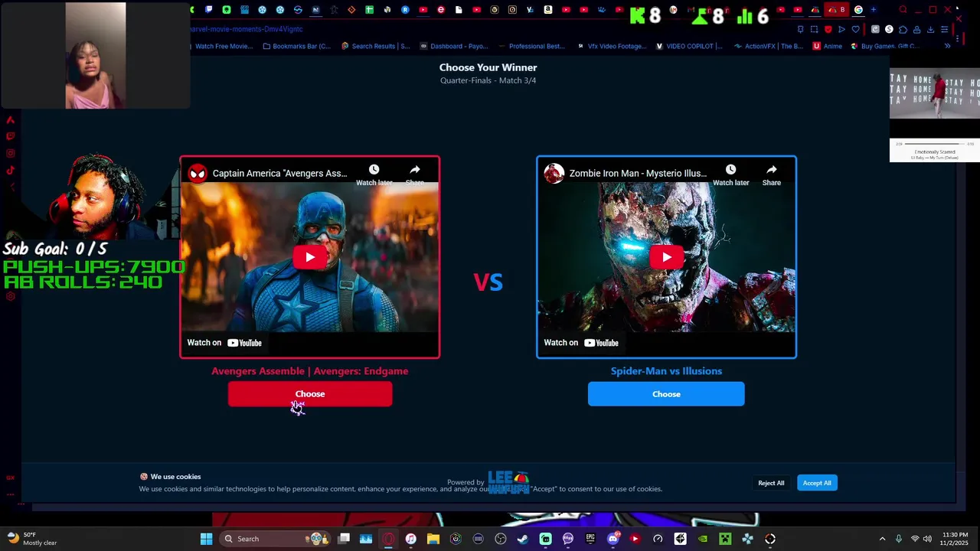The height and width of the screenshot is (551, 980).
Task: Open the Stay Home music video thumbnail
Action: (x=935, y=95)
